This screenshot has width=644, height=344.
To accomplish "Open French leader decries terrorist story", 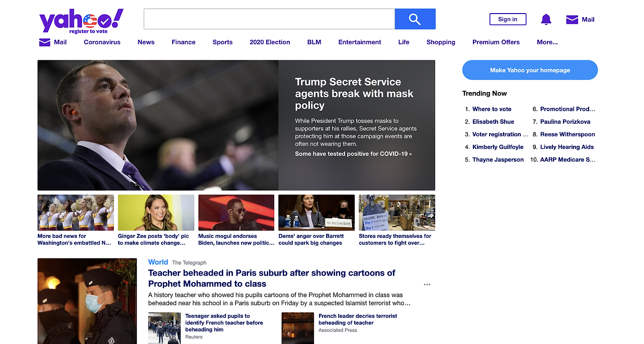I will [358, 319].
